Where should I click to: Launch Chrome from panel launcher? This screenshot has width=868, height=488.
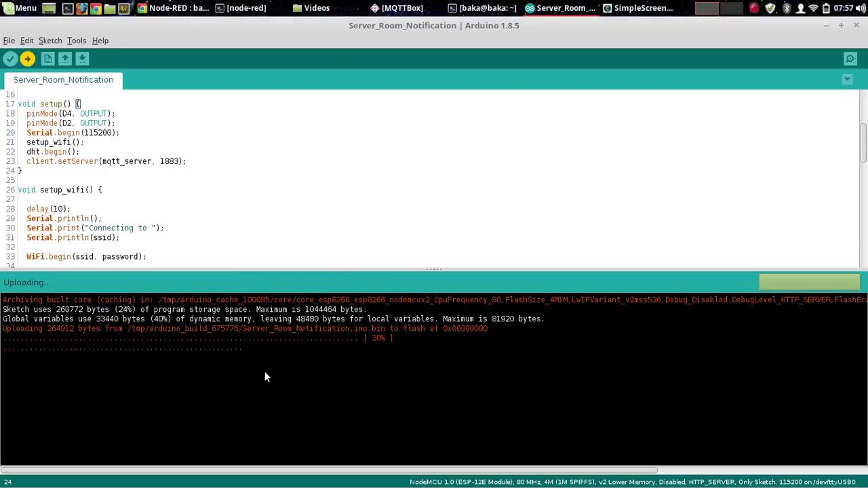point(96,8)
